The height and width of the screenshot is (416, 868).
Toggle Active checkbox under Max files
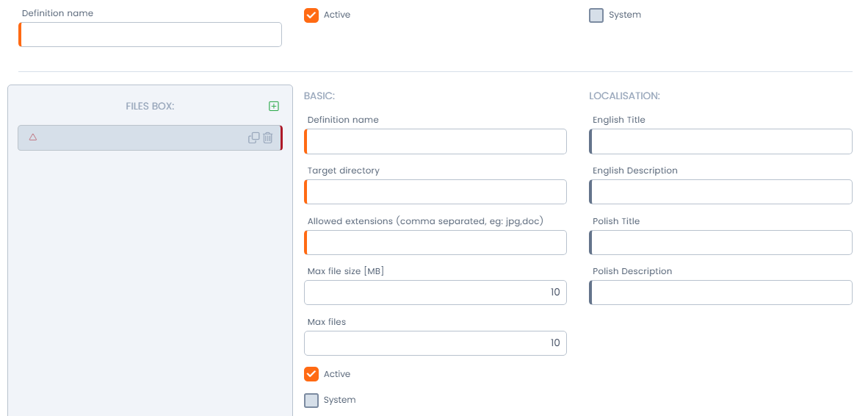click(311, 374)
